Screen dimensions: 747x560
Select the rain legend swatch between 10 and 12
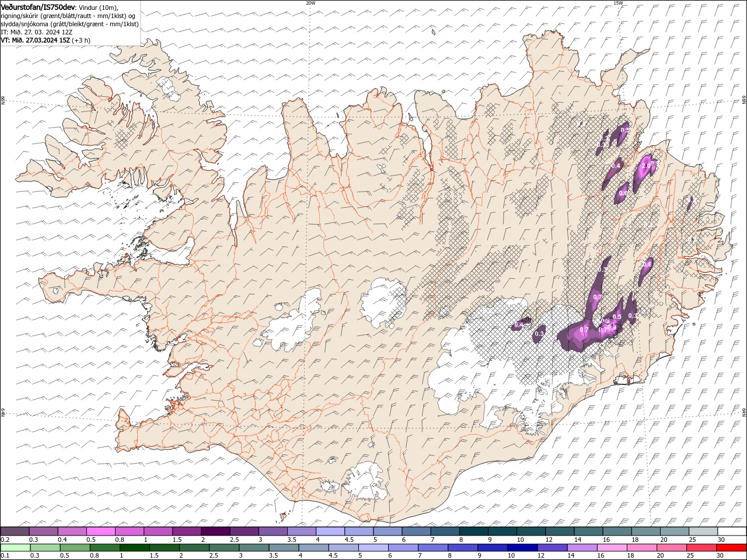523,548
